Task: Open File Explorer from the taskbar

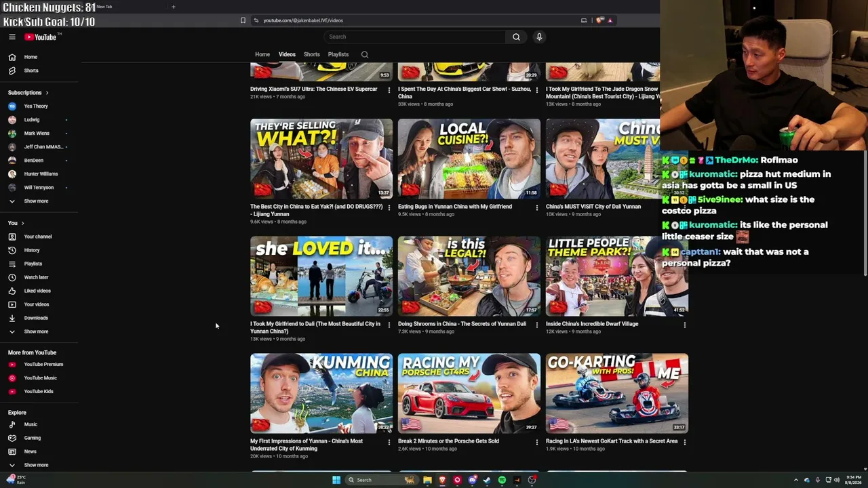Action: pos(427,480)
